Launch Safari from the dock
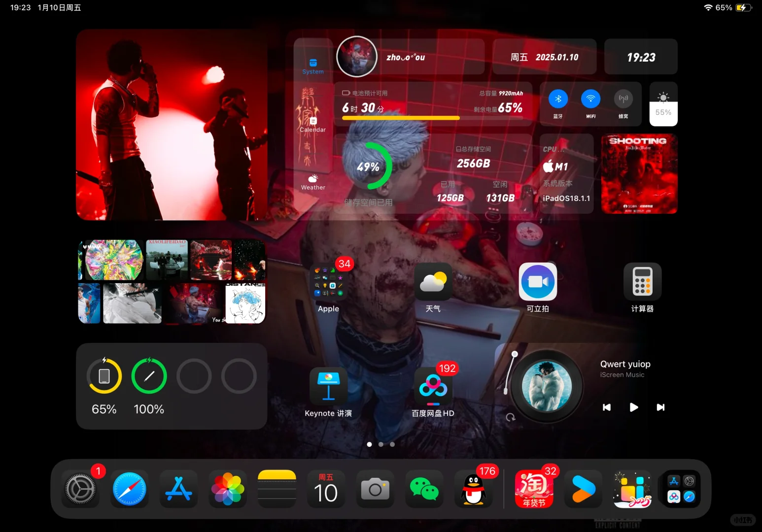Viewport: 762px width, 532px height. point(130,489)
